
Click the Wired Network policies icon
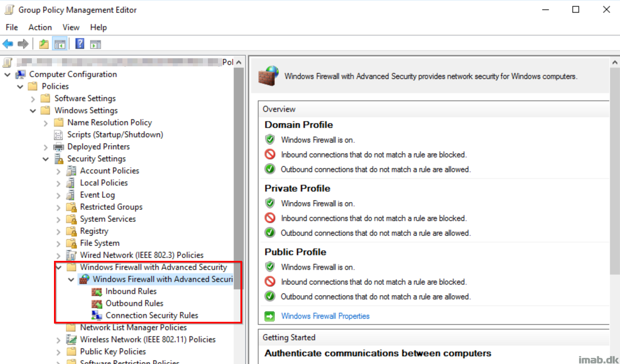tap(71, 255)
